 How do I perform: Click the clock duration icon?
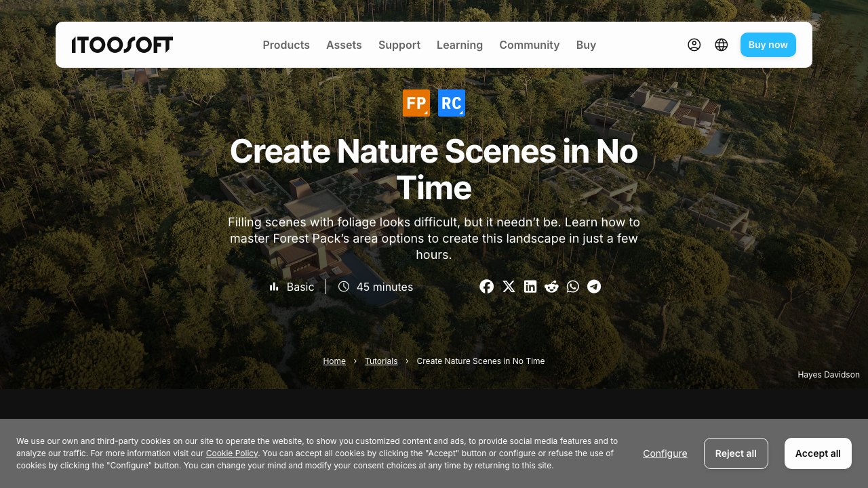(344, 287)
